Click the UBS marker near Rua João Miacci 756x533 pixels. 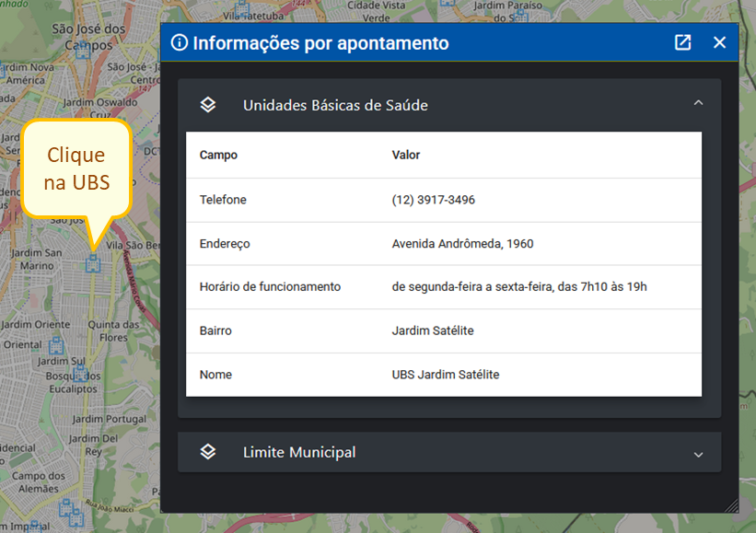76,517
